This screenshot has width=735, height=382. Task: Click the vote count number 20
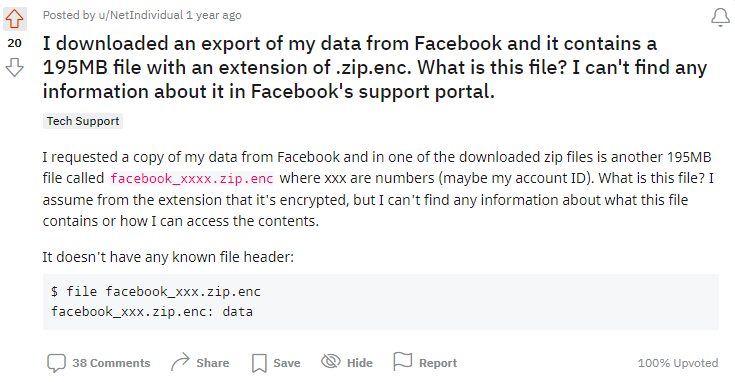tap(15, 43)
